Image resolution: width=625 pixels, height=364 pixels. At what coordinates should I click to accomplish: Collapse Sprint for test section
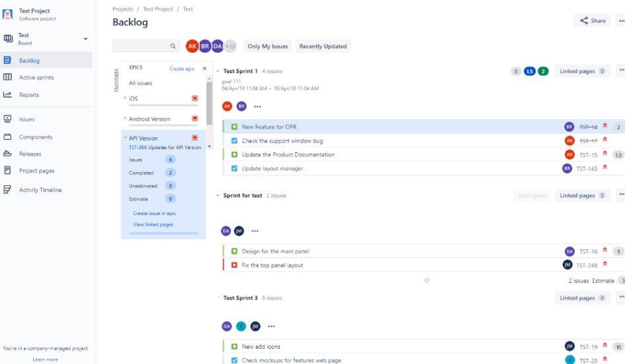tap(218, 196)
